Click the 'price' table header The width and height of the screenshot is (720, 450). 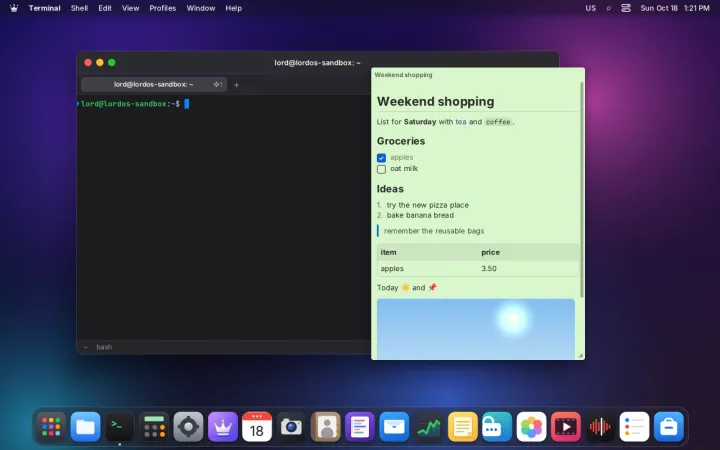490,252
